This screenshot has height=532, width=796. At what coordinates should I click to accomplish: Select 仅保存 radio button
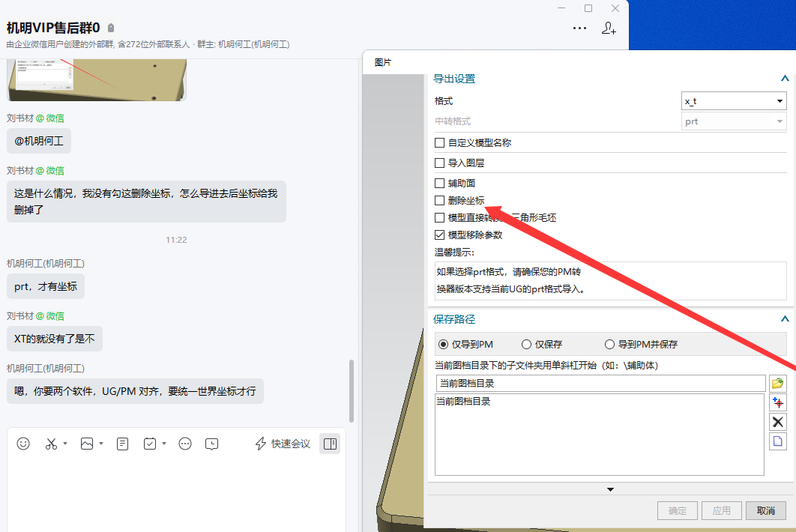coord(526,344)
